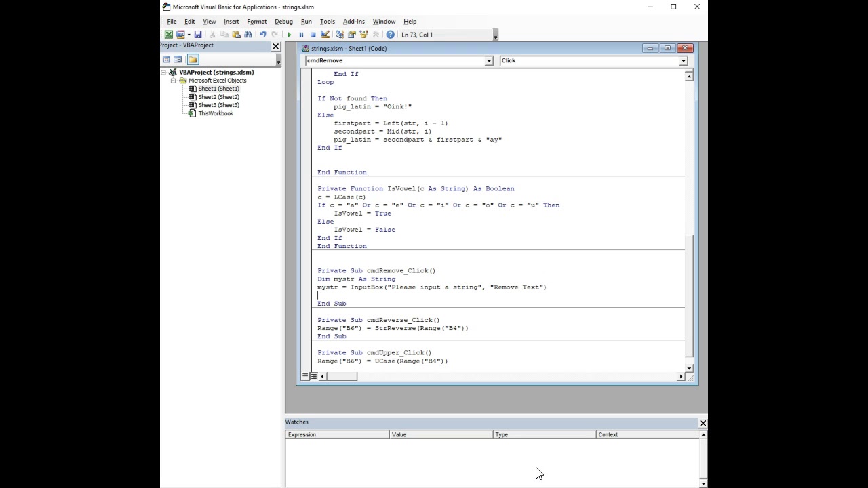Open the Click procedure dropdown

pyautogui.click(x=683, y=61)
